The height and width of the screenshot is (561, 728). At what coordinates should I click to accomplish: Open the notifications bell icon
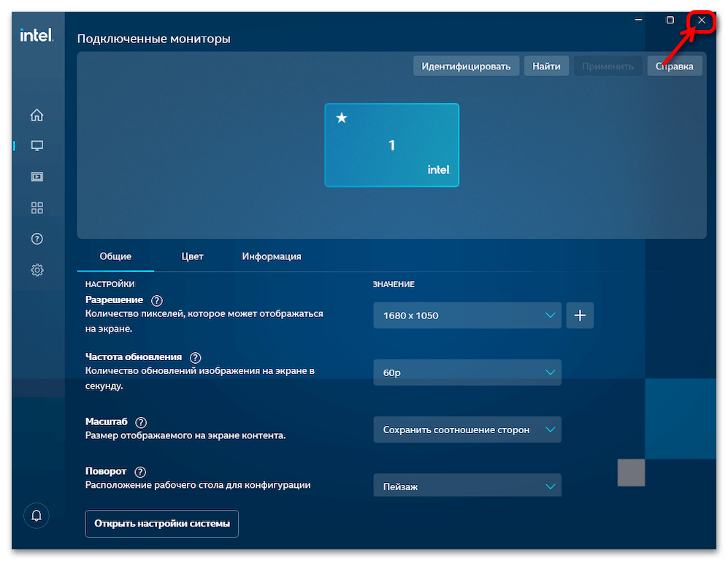tap(37, 515)
